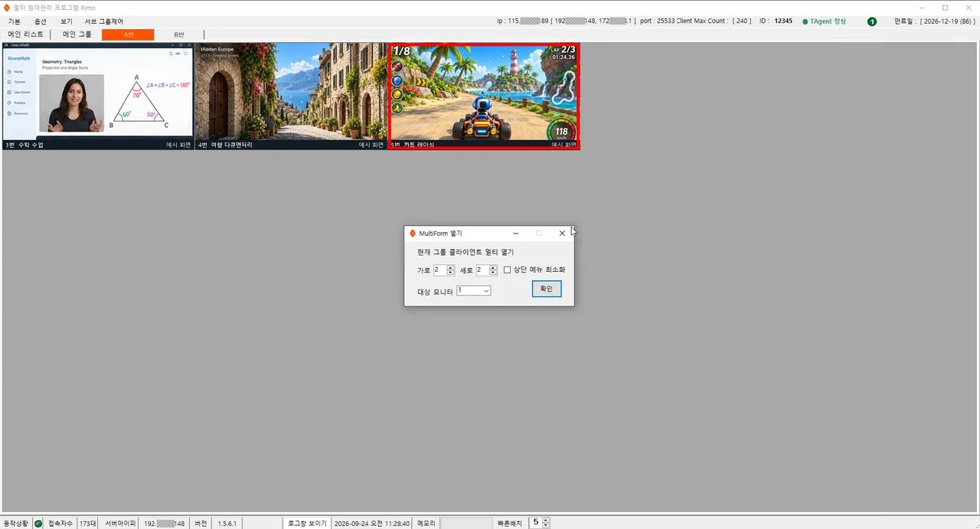This screenshot has width=980, height=529.
Task: Decrease the 세로 value with the down arrow
Action: point(493,273)
